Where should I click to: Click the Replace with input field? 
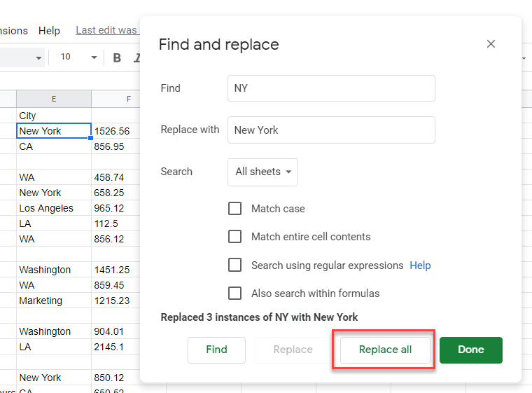tap(331, 130)
